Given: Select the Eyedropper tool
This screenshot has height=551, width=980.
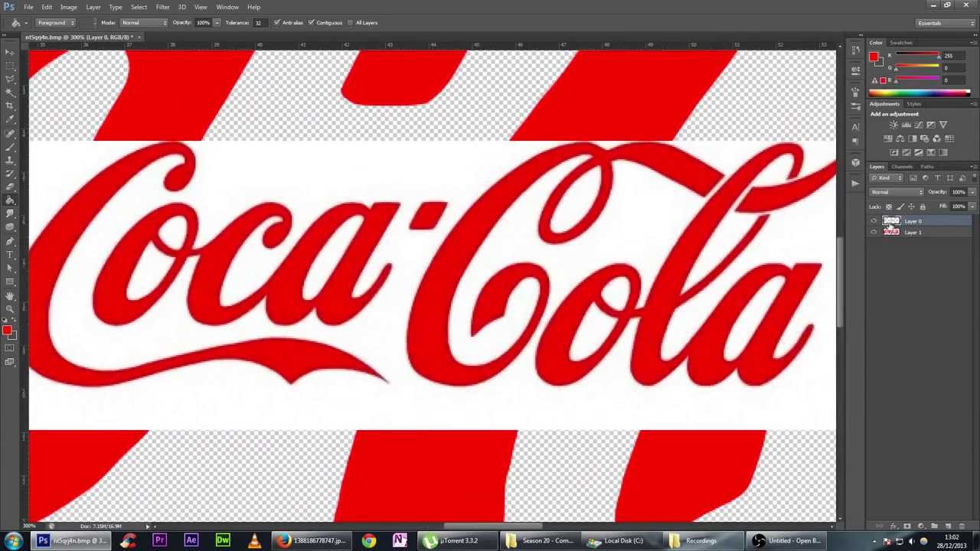Looking at the screenshot, I should pos(9,119).
